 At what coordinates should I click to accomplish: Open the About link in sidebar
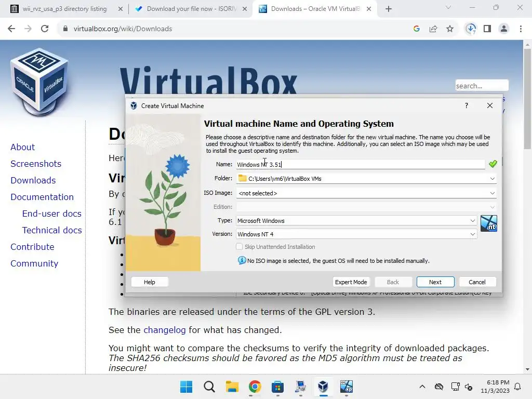(22, 147)
